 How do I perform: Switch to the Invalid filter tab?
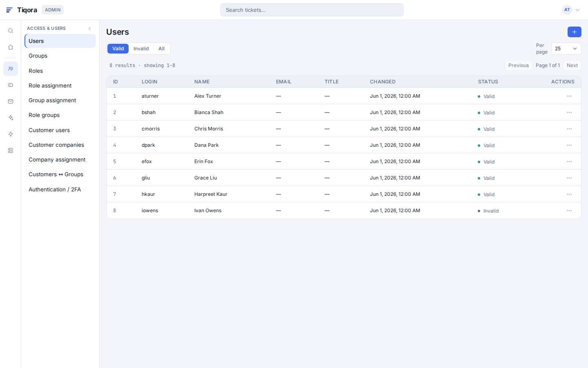coord(141,49)
